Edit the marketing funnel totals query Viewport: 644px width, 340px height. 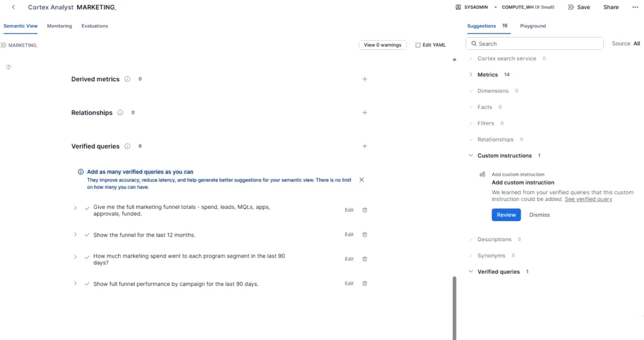tap(349, 210)
